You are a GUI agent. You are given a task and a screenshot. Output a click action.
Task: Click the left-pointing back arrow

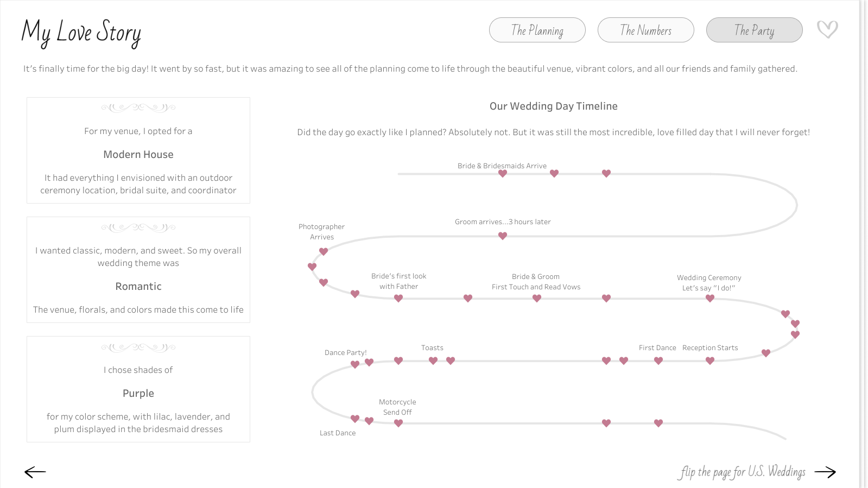click(35, 472)
